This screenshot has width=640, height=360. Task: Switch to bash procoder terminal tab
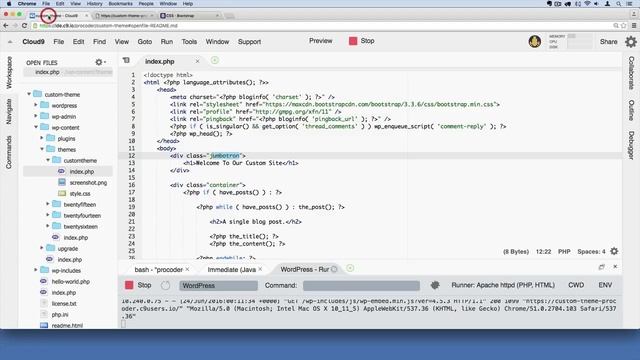[x=158, y=269]
